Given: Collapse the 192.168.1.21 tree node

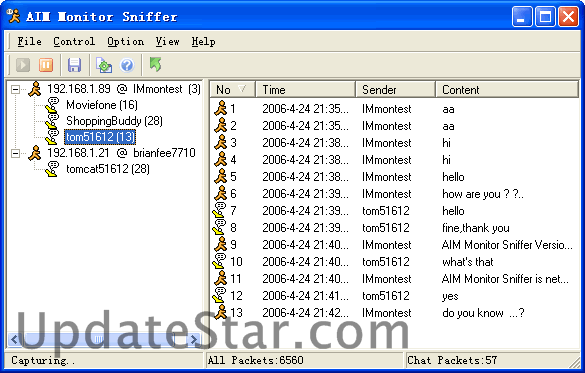Looking at the screenshot, I should (15, 153).
